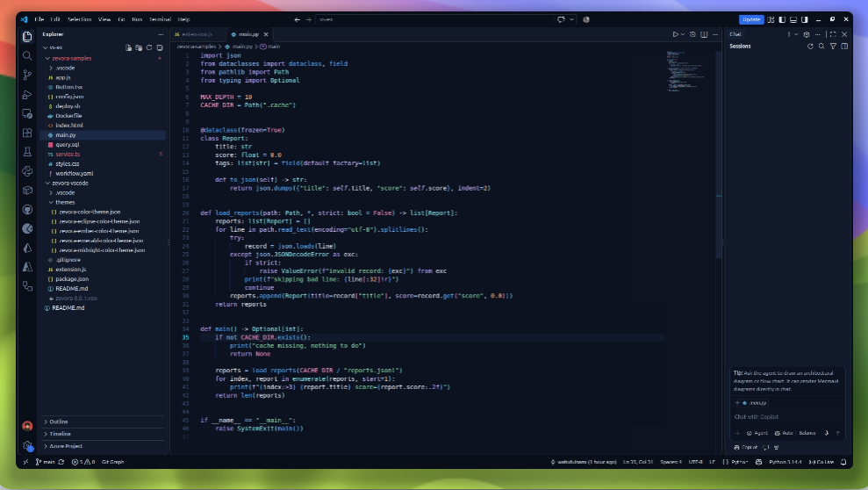The image size is (868, 490).
Task: Click the microphone voice chat icon
Action: click(827, 433)
